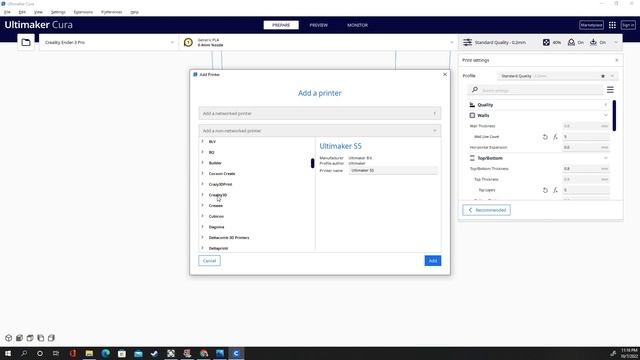Click the Sign in button

point(628,25)
